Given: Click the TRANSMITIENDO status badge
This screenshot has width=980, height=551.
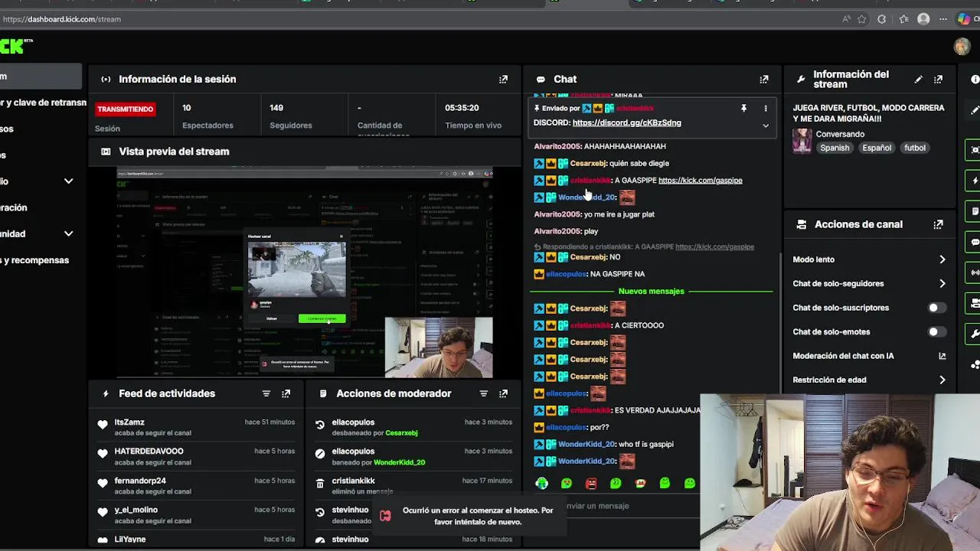Looking at the screenshot, I should (x=125, y=109).
